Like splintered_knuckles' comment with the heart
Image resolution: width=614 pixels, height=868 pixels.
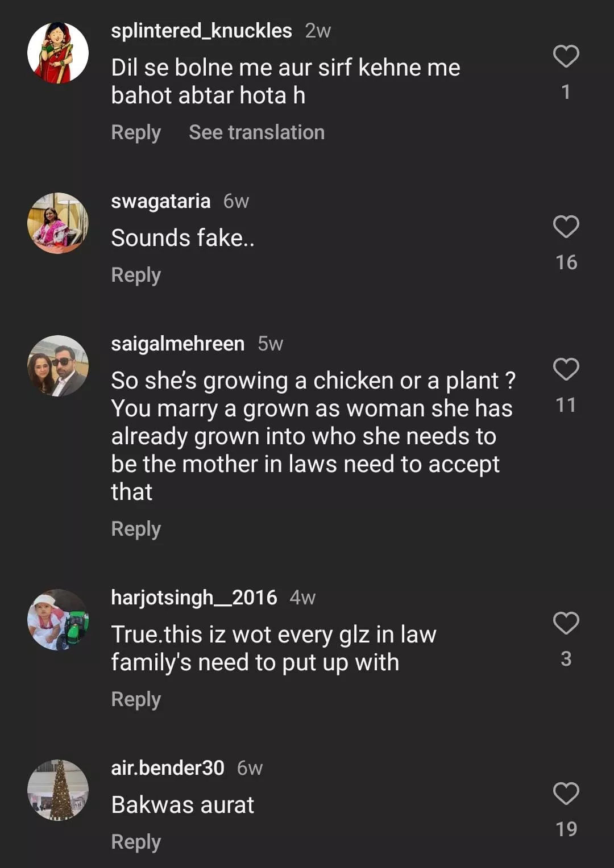click(566, 57)
